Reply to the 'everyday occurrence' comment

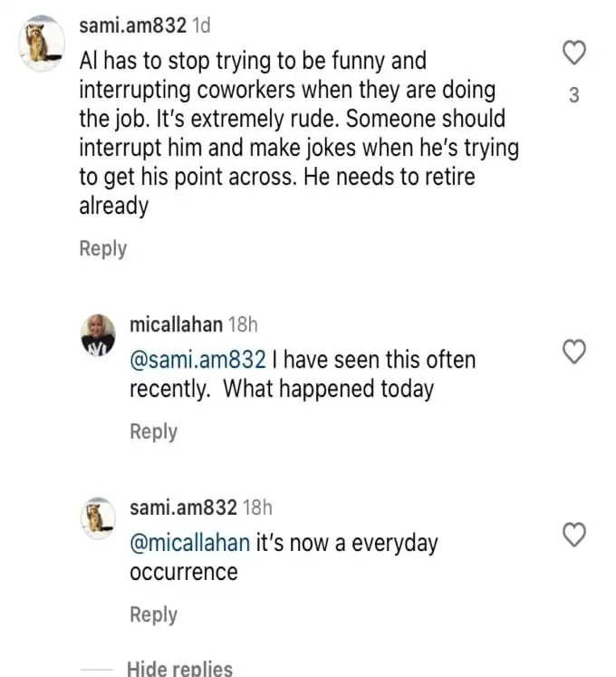pyautogui.click(x=154, y=614)
